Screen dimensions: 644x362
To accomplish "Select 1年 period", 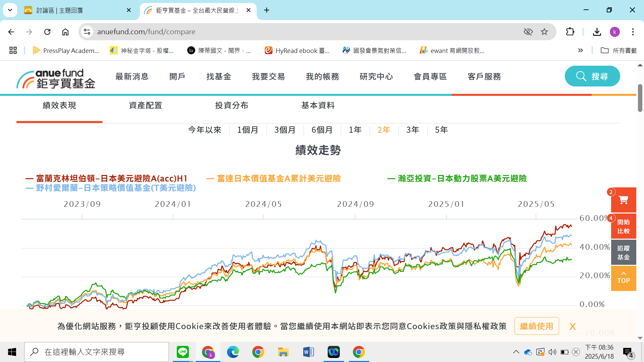I will tap(355, 130).
